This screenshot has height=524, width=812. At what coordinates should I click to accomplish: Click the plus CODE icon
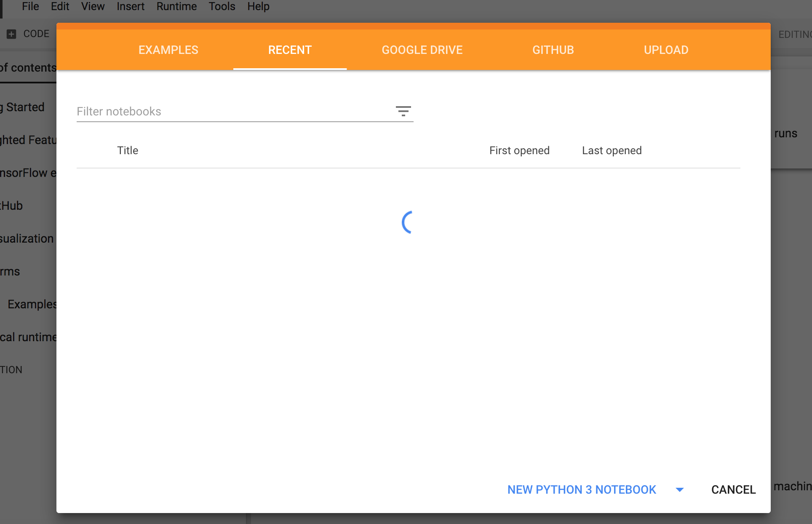click(12, 34)
